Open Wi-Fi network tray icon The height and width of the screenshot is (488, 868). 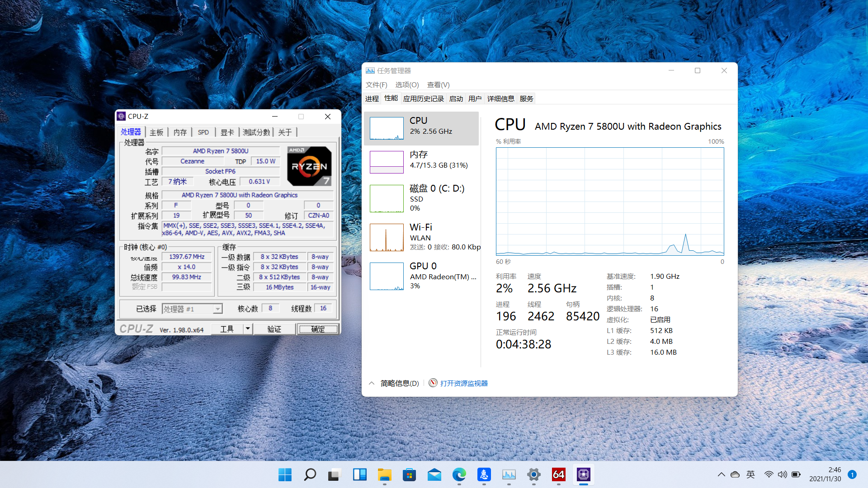pos(769,474)
